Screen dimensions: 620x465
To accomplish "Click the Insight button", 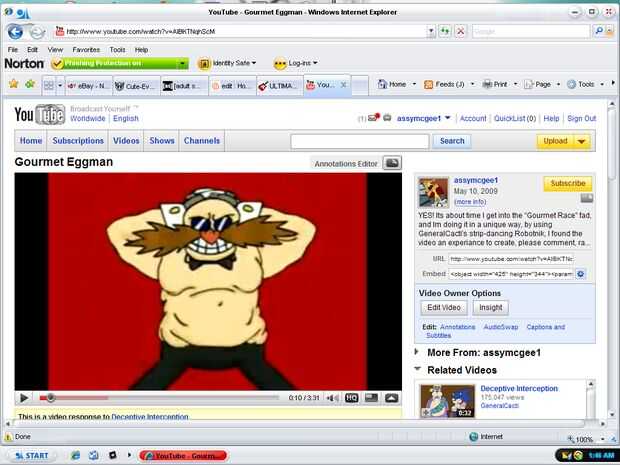I will [491, 308].
